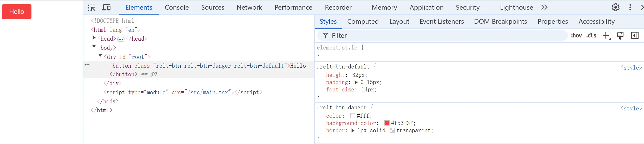Image resolution: width=644 pixels, height=144 pixels.
Task: Collapse the body element node
Action: click(x=94, y=46)
